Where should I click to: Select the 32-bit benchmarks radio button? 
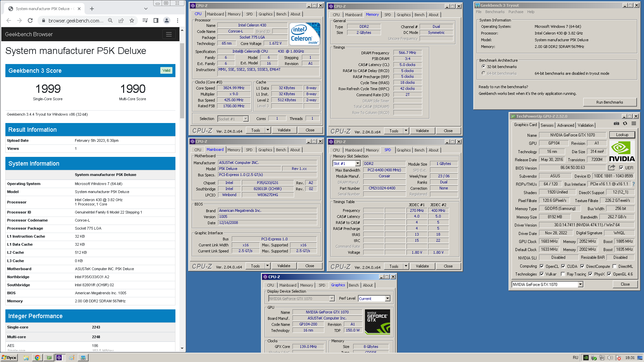[x=483, y=66]
